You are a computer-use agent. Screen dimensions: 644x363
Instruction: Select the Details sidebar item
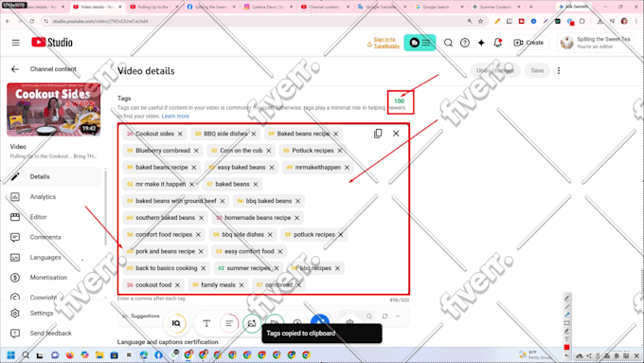[53, 177]
